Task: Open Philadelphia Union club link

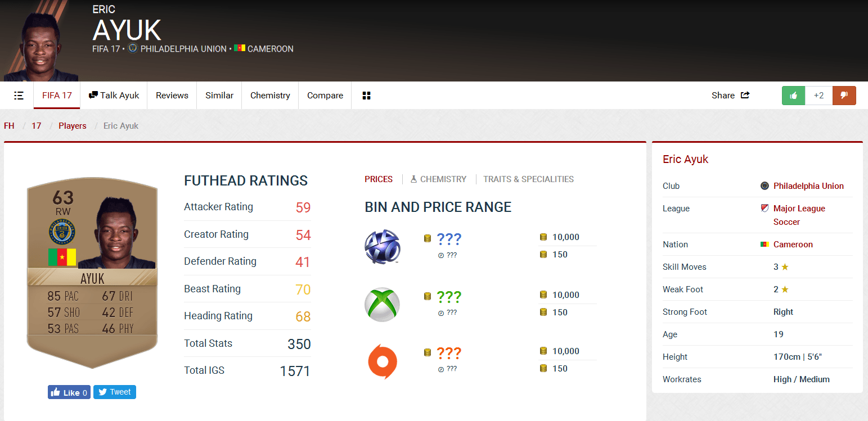Action: pyautogui.click(x=808, y=186)
